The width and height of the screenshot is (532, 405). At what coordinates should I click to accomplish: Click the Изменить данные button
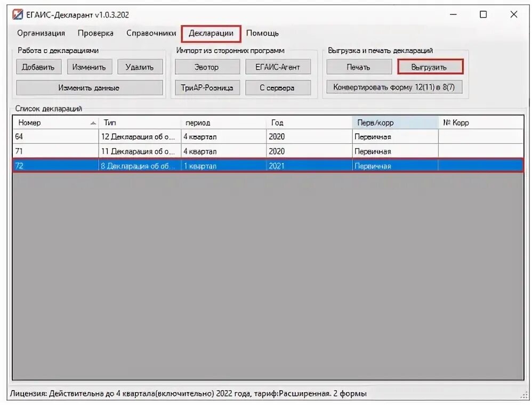click(x=90, y=88)
